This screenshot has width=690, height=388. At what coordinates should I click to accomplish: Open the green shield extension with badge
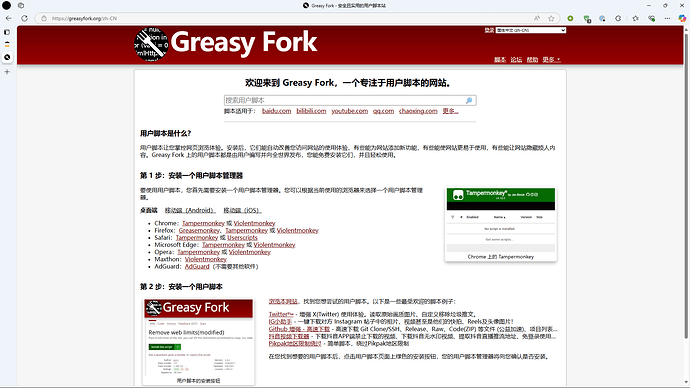pyautogui.click(x=587, y=18)
